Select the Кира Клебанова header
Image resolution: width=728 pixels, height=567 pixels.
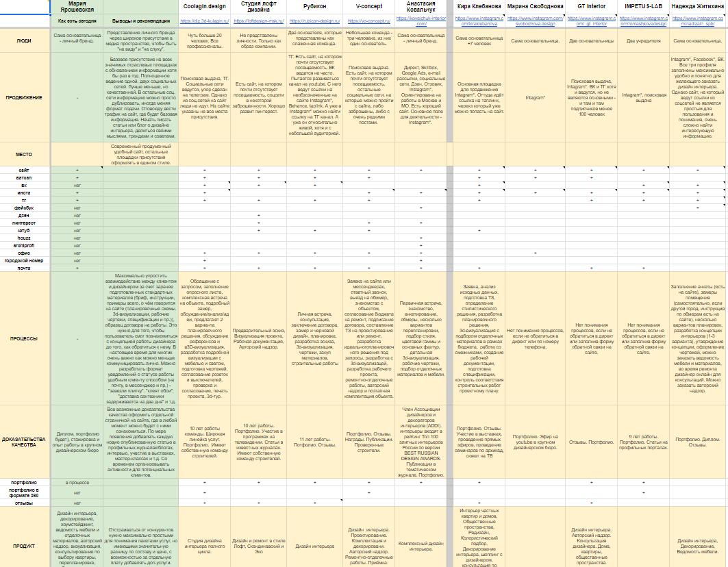click(x=479, y=6)
